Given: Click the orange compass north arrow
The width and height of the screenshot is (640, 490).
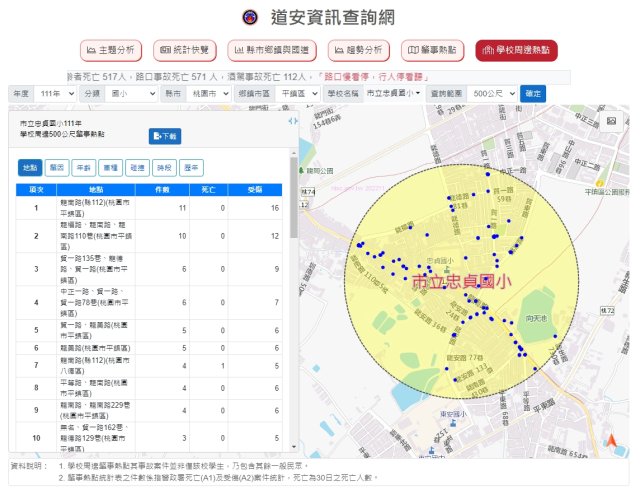Looking at the screenshot, I should (612, 440).
